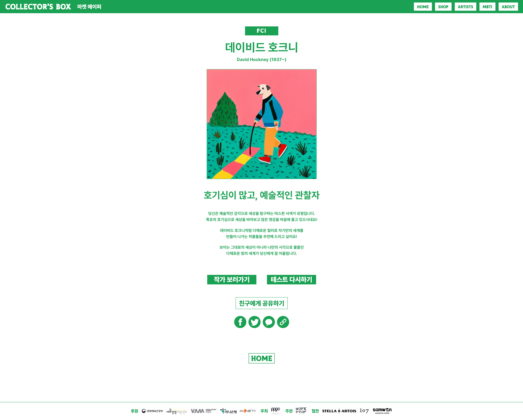
Task: Share result via Twitter icon
Action: point(254,322)
